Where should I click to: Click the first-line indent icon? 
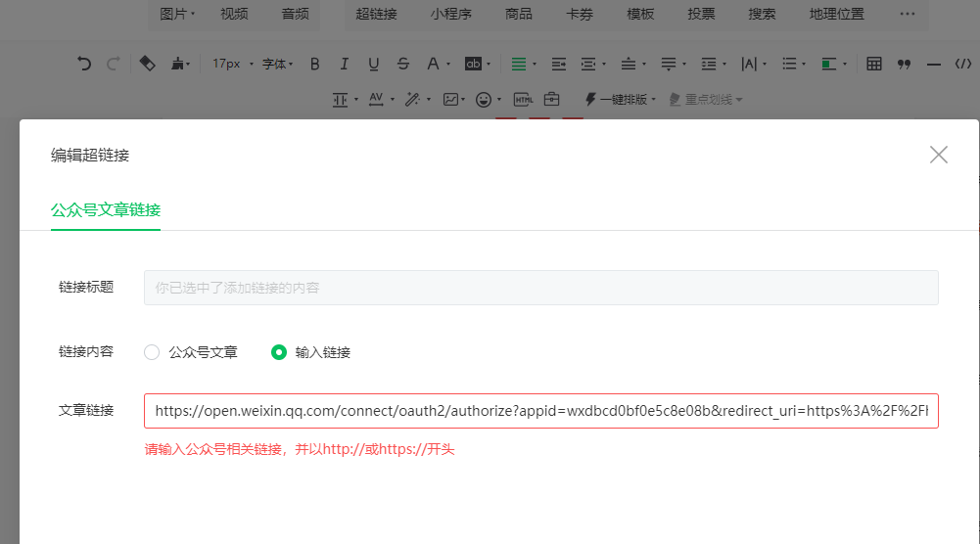pos(559,64)
